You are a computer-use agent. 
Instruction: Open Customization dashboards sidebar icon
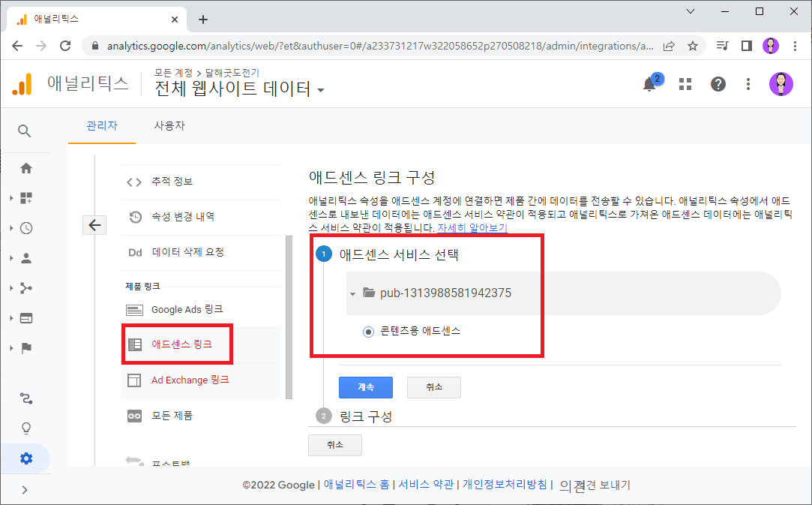pyautogui.click(x=26, y=198)
